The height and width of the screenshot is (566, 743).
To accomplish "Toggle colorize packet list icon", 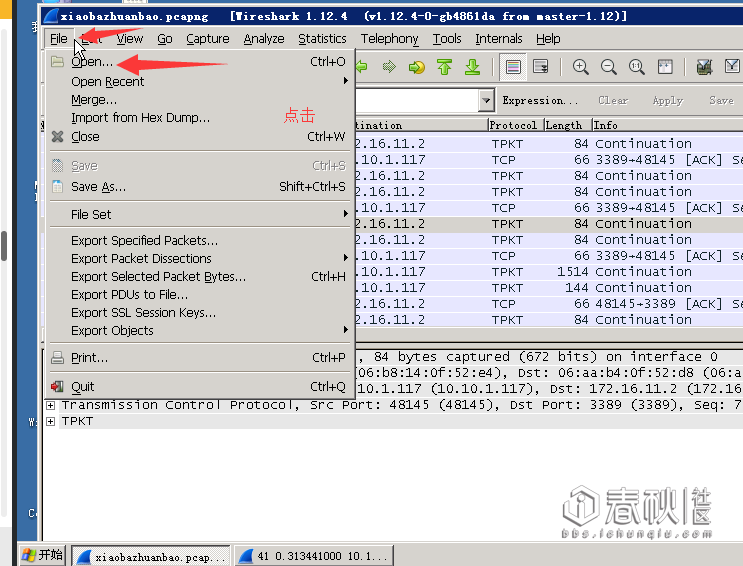I will point(513,67).
